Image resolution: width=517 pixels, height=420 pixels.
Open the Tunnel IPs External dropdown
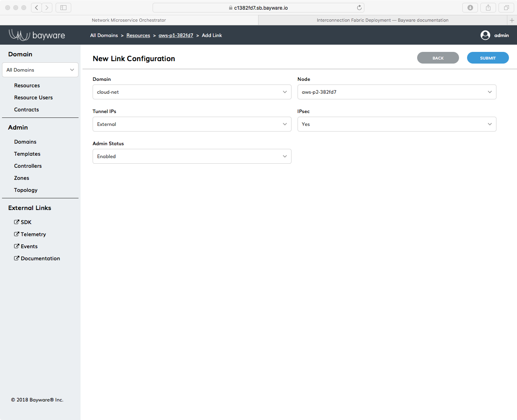(x=192, y=124)
